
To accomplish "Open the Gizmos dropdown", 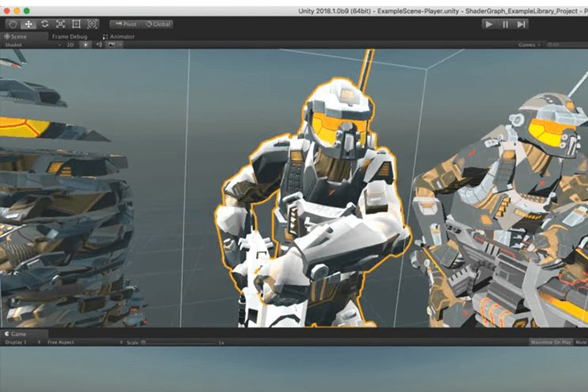I will pos(529,44).
